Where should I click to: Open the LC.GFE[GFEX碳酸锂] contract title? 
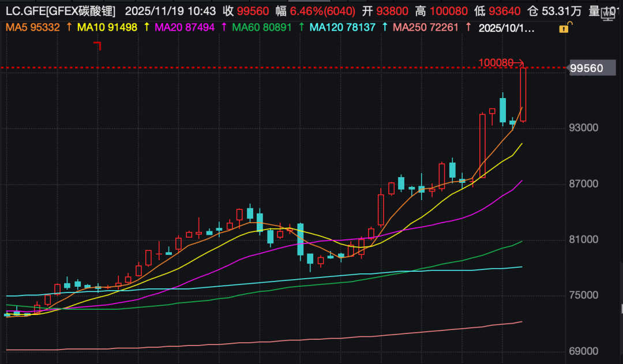61,11
